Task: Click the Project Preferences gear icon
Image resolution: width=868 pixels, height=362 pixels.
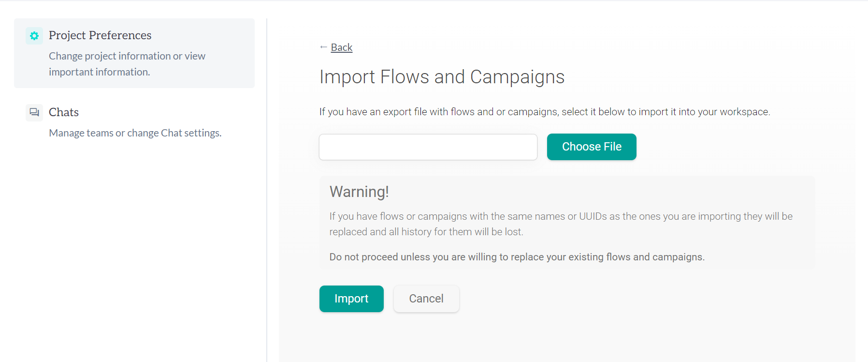Action: (34, 36)
